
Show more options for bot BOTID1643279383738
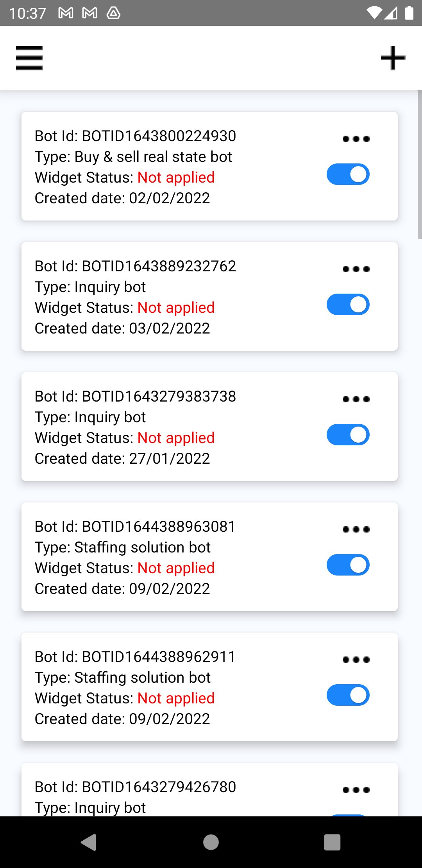coord(356,399)
